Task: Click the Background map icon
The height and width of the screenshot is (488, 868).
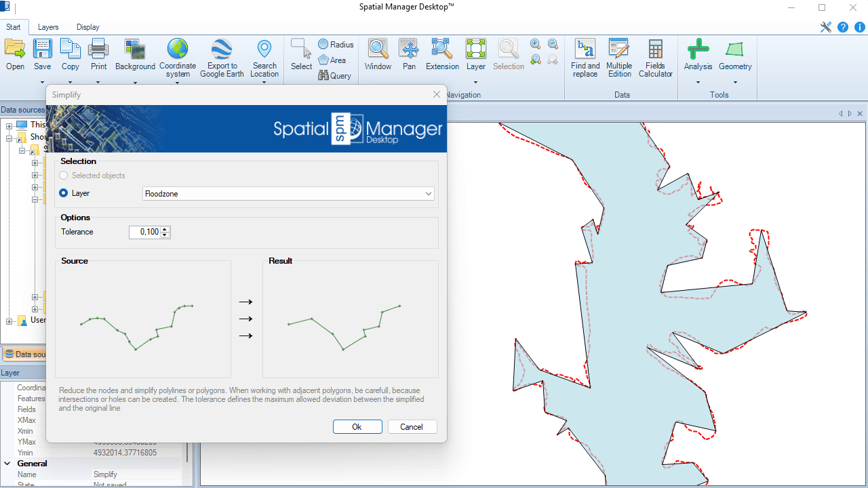Action: (135, 49)
